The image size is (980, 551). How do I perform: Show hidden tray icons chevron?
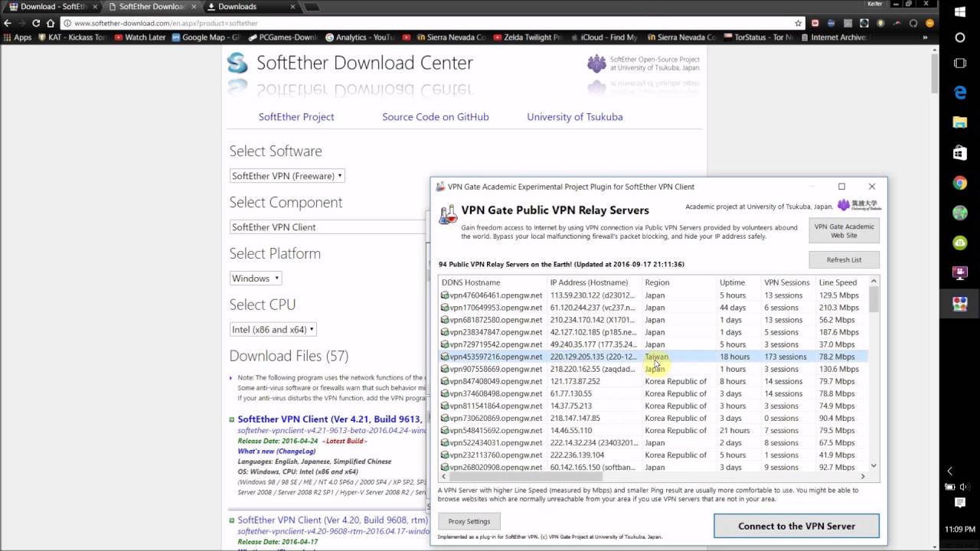(x=950, y=471)
